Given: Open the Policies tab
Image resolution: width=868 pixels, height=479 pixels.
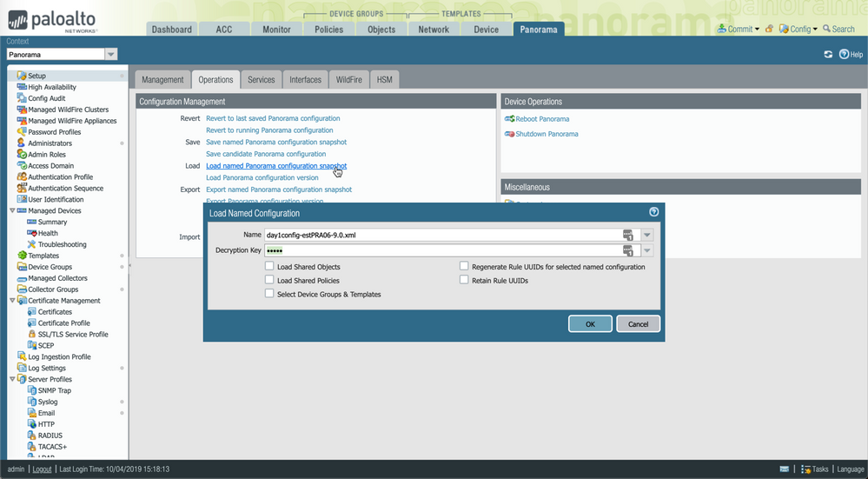Looking at the screenshot, I should click(328, 30).
